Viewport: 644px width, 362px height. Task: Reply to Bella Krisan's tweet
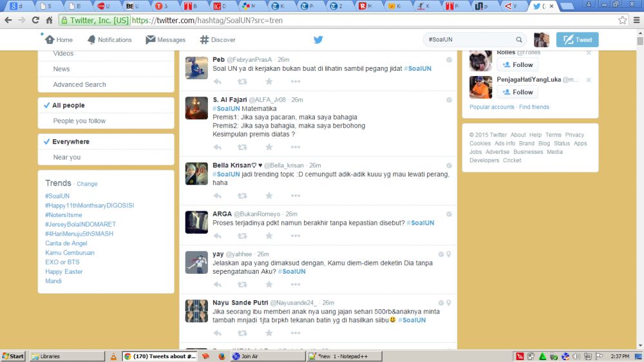click(217, 196)
